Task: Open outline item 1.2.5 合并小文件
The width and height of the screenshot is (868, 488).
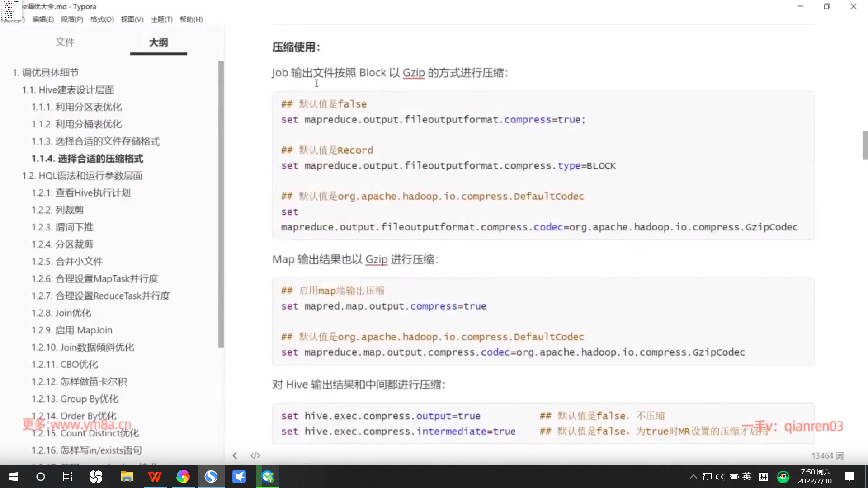Action: pos(67,262)
